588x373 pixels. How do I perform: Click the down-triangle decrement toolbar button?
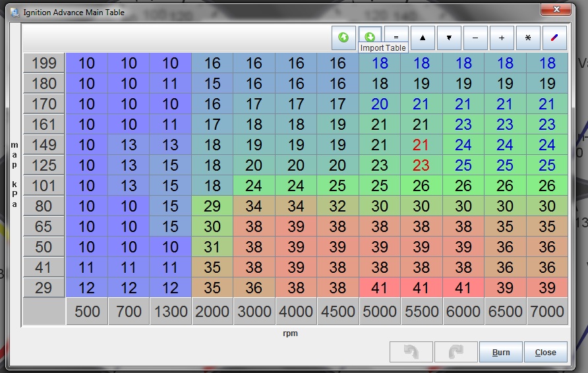pyautogui.click(x=449, y=38)
